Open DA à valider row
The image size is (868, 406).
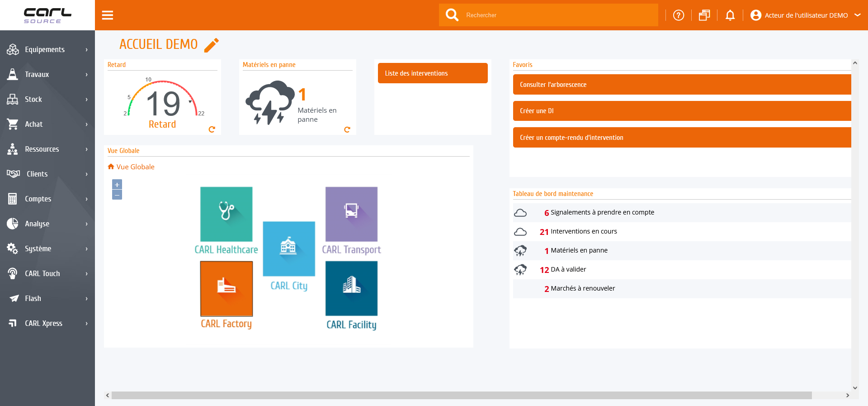coord(682,270)
